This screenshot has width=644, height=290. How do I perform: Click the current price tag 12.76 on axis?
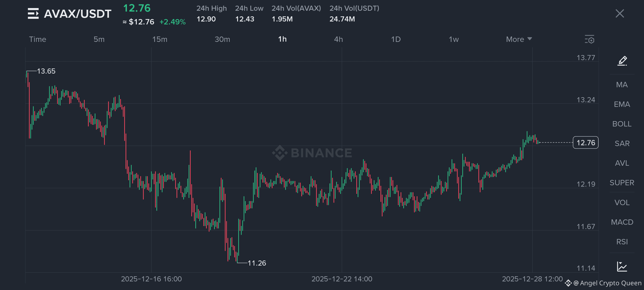pyautogui.click(x=586, y=143)
